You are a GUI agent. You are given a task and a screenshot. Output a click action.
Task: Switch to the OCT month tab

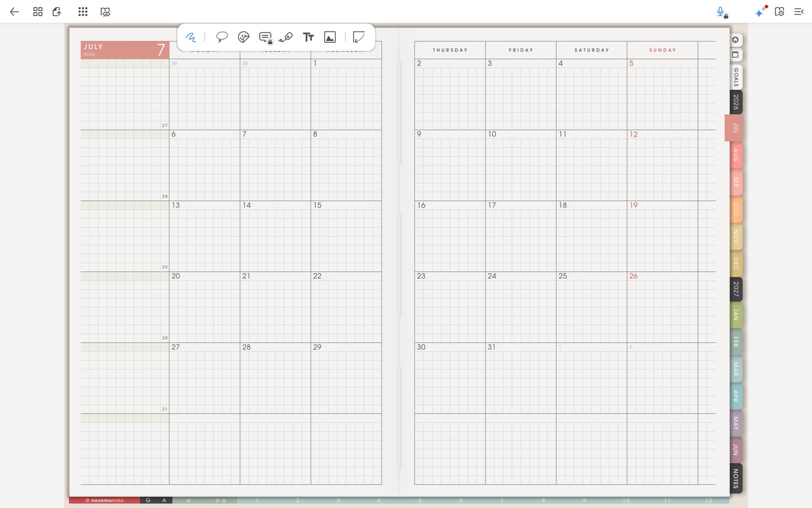(x=736, y=209)
